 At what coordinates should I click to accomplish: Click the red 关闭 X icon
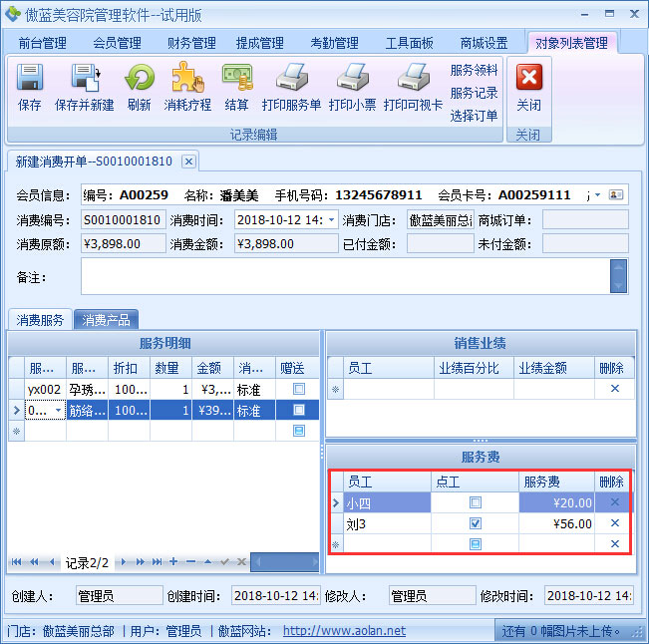pos(529,77)
